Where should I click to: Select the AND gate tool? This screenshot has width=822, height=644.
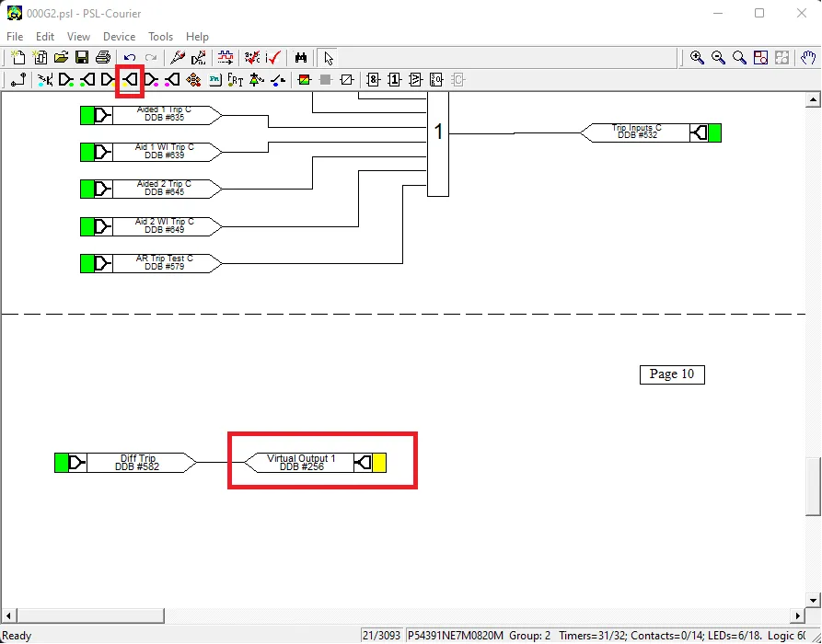[x=373, y=80]
